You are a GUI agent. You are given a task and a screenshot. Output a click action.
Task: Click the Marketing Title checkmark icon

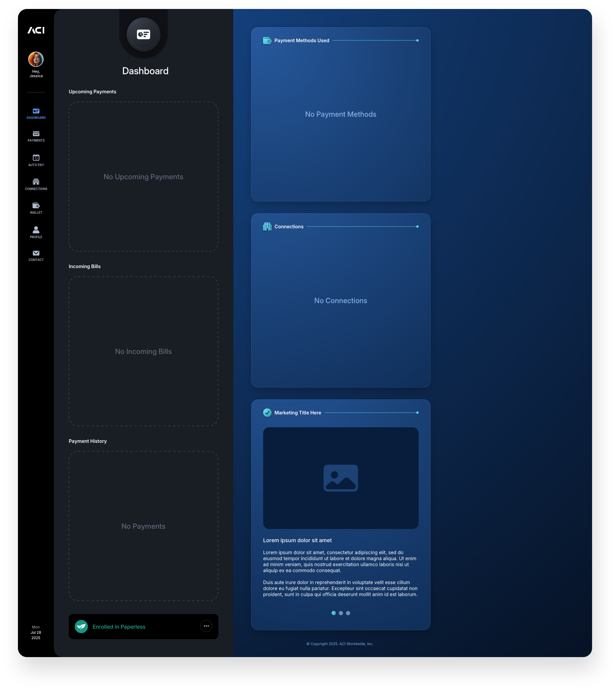[x=267, y=413]
